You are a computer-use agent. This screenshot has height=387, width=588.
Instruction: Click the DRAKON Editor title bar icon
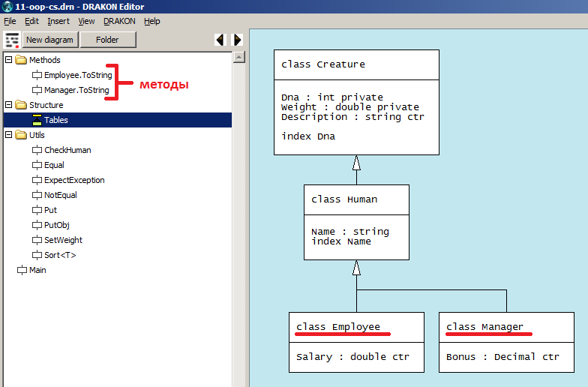click(x=7, y=7)
